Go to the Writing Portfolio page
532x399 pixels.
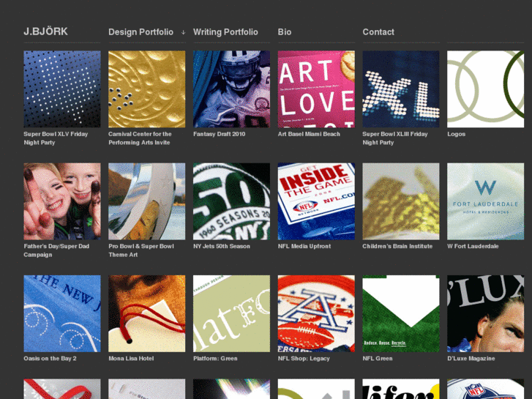[x=225, y=32]
